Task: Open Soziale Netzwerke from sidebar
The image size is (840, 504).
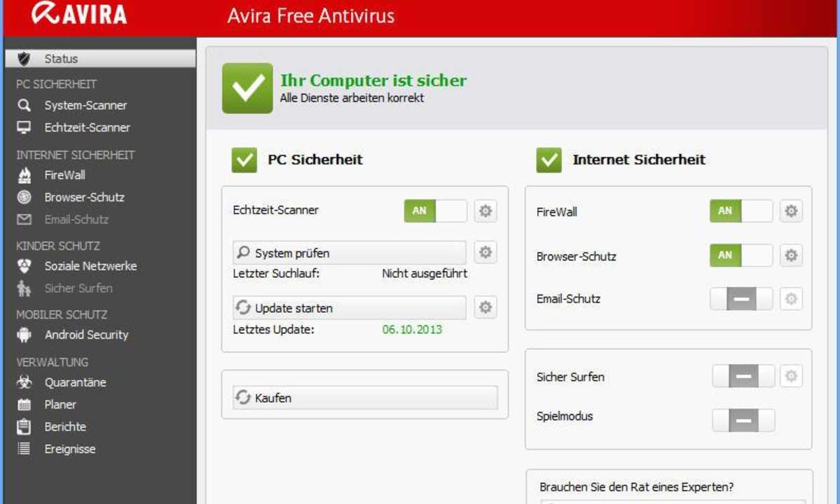Action: click(91, 266)
